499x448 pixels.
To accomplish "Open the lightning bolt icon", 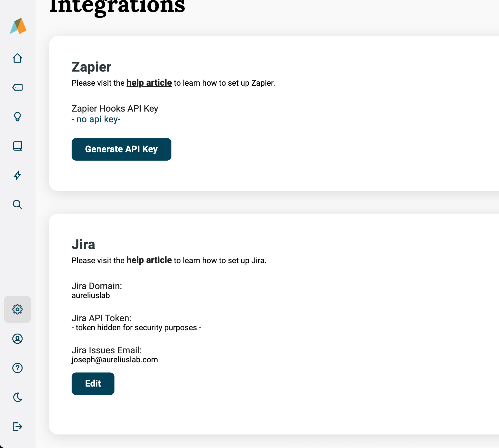I will click(x=17, y=175).
